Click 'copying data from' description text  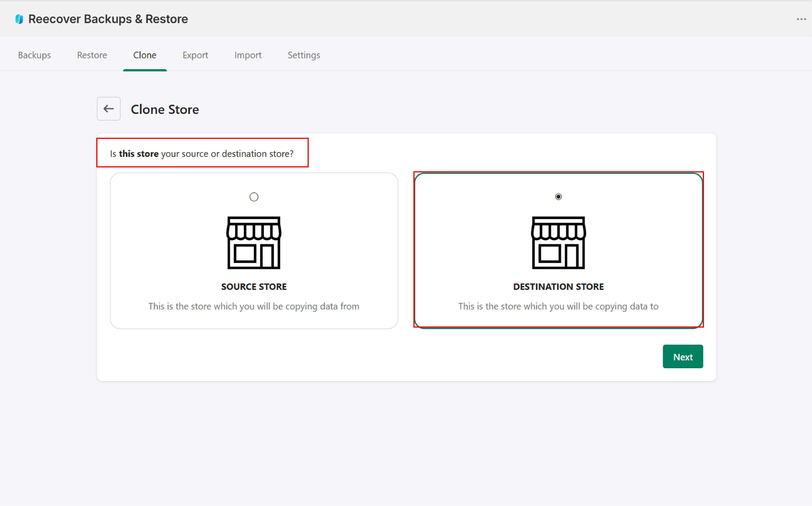[254, 306]
